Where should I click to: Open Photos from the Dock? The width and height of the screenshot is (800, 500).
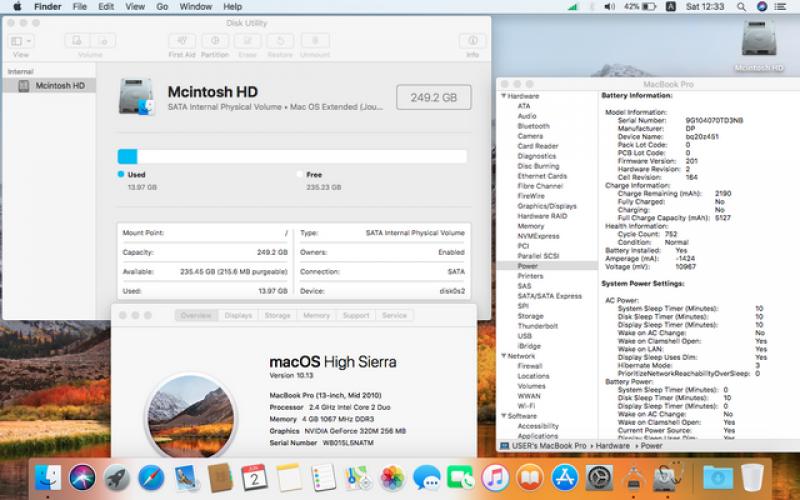[x=392, y=478]
